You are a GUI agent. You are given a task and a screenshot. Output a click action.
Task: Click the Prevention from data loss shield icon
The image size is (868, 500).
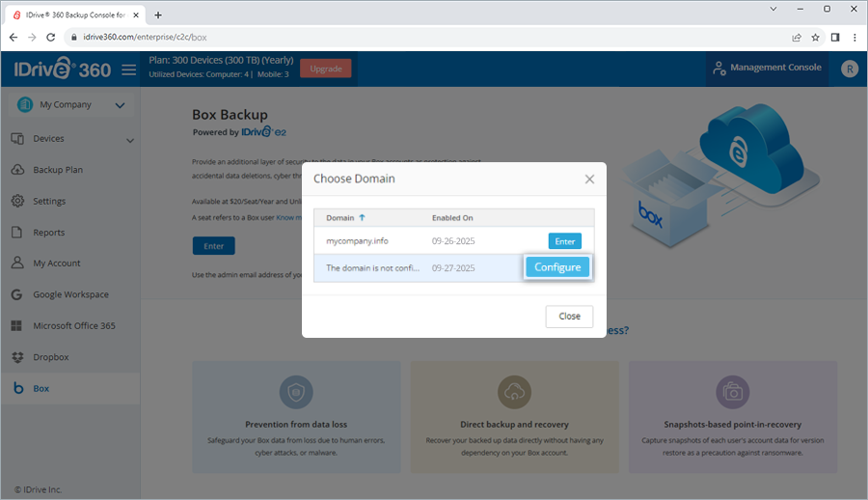pos(296,392)
